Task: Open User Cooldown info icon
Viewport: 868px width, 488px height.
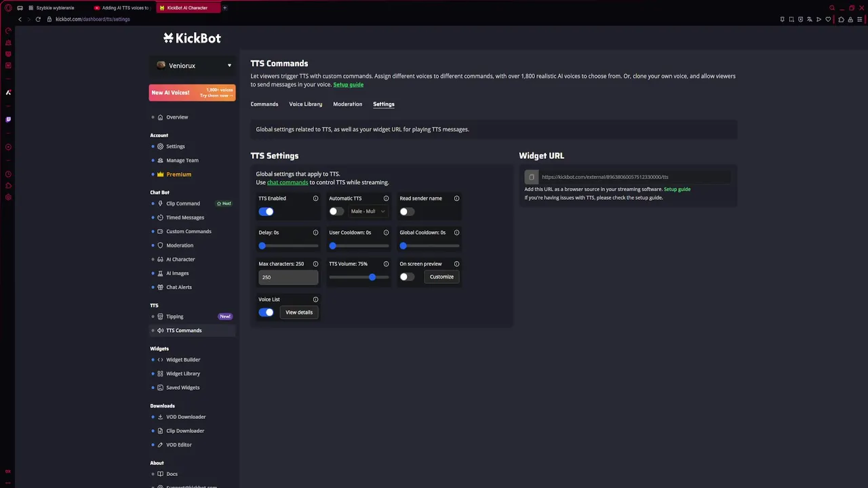Action: tap(386, 232)
